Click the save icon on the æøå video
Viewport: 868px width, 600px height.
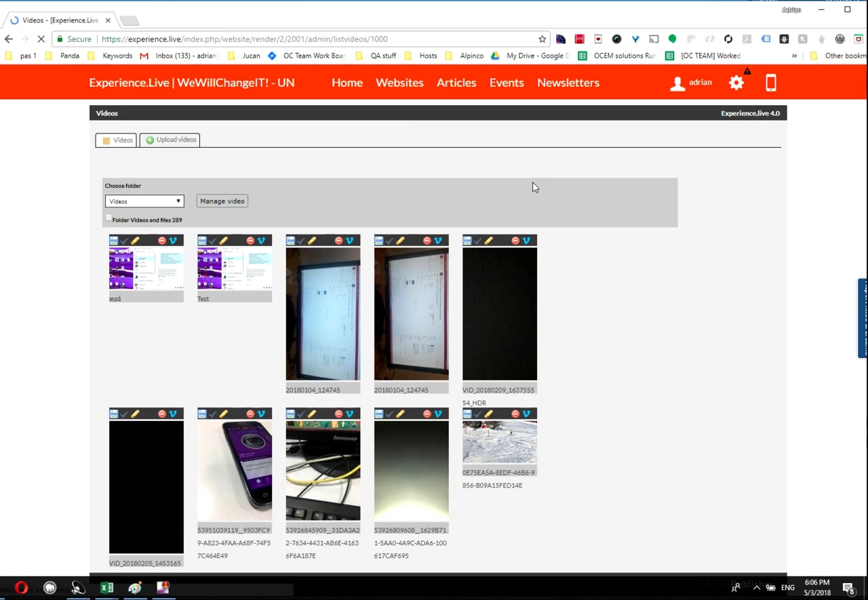point(114,241)
